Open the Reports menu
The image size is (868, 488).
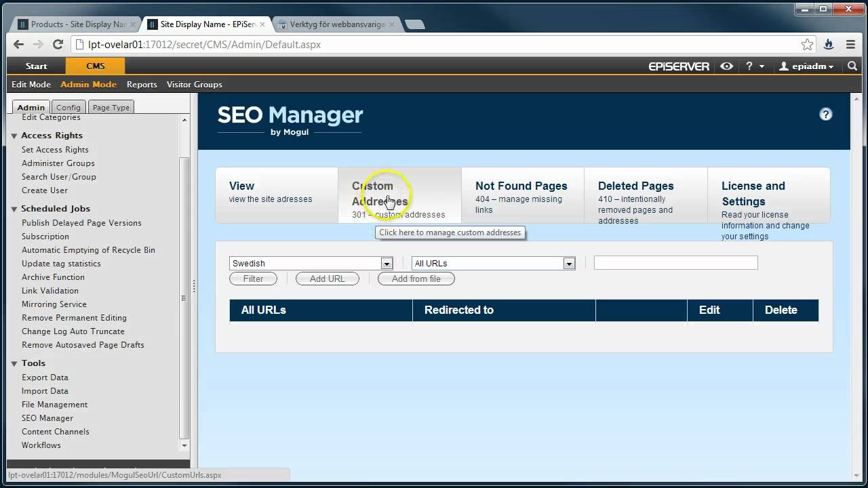point(142,85)
